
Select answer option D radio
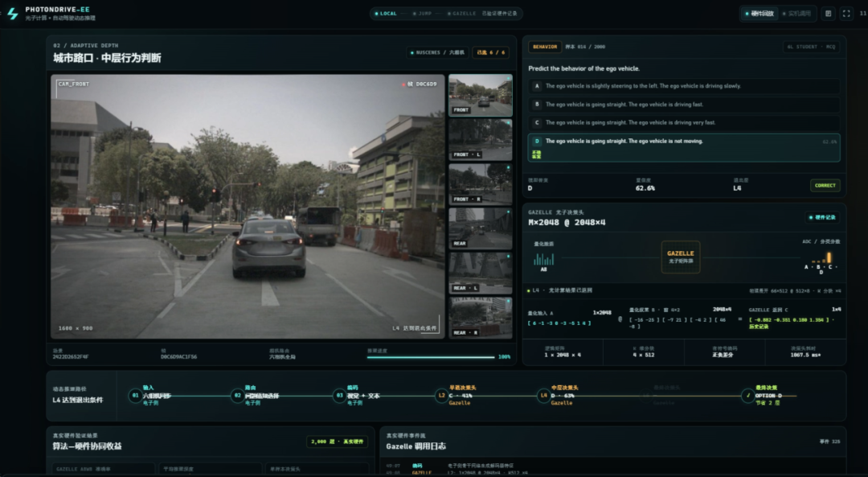536,142
